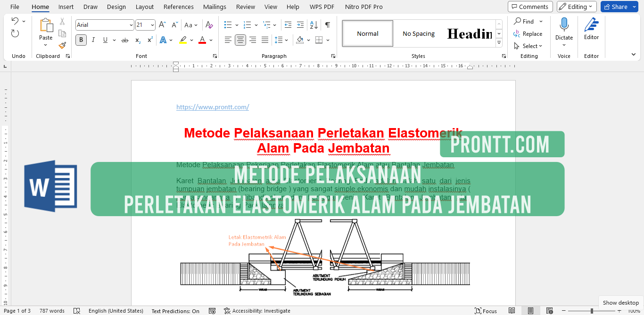Switch to Web Layout view icon
This screenshot has height=315, width=644.
click(549, 311)
